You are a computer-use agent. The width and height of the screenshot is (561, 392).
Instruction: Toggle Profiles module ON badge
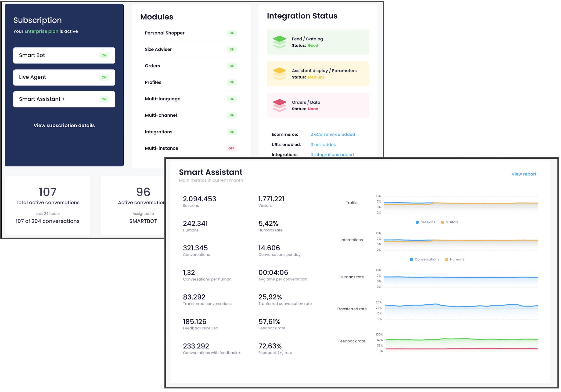click(232, 82)
